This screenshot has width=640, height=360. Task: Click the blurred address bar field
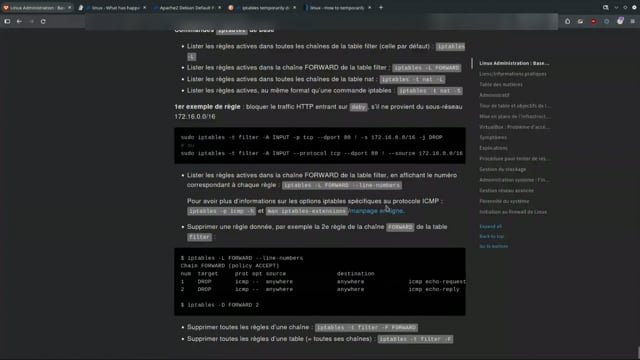pos(321,21)
